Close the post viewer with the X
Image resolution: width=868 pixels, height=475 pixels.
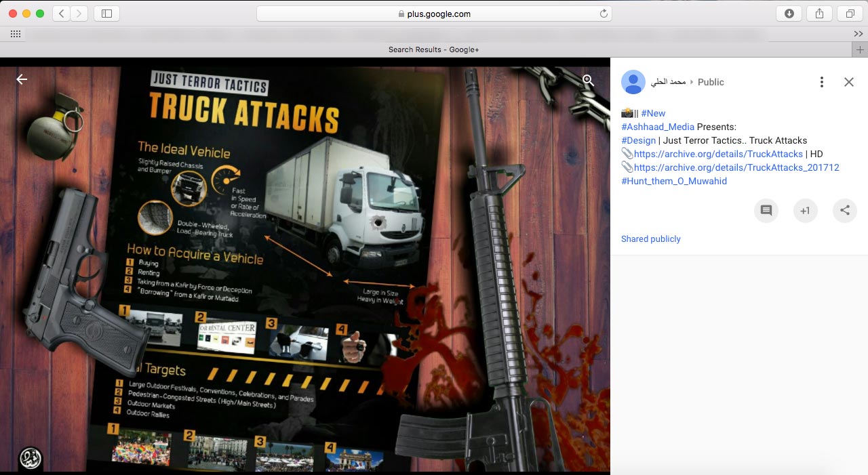(848, 82)
